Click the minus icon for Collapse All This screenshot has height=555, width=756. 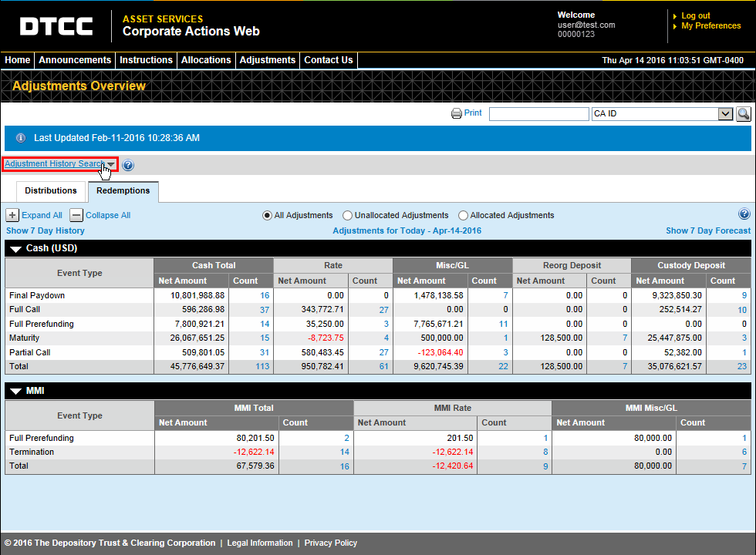pos(76,215)
